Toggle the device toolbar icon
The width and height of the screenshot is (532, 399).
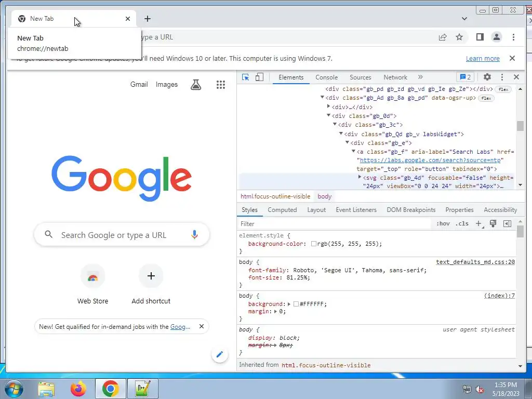point(259,77)
